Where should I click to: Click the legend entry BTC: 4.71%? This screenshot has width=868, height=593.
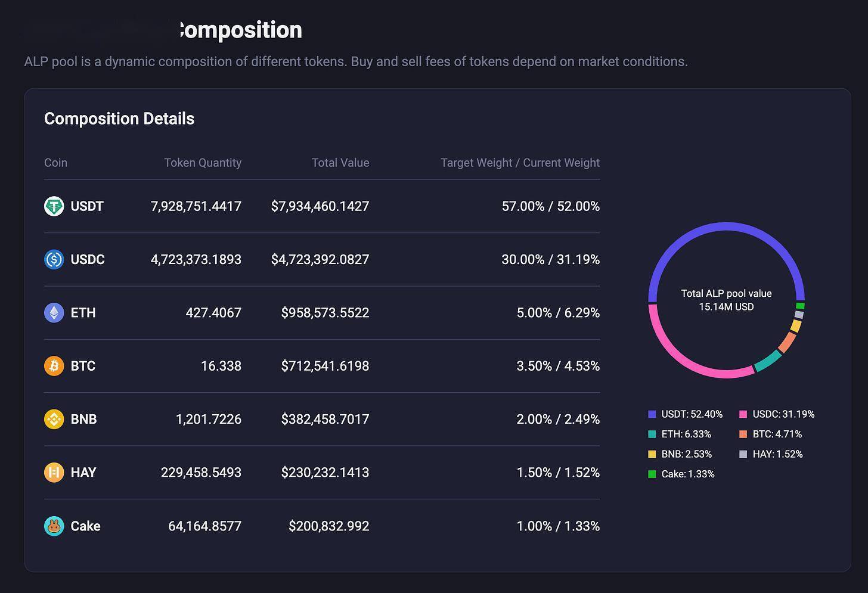(x=771, y=434)
